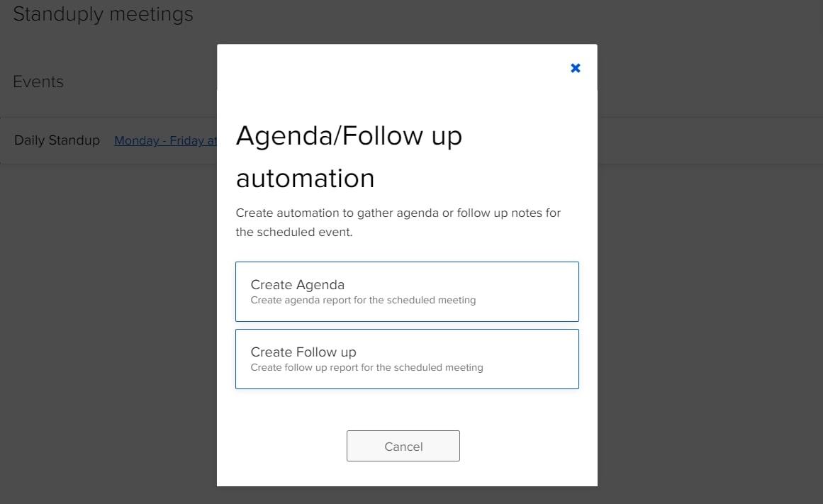Open the Monday - Friday schedule link

(165, 140)
